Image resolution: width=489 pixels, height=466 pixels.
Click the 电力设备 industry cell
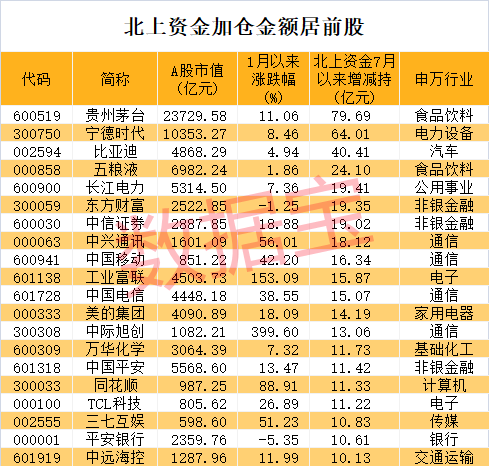click(444, 133)
